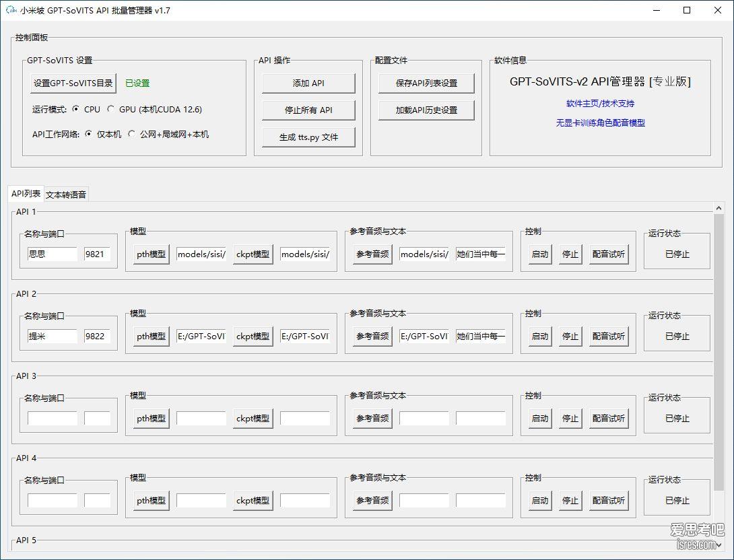Click API 1 name field 思思
The image size is (734, 560).
[53, 254]
